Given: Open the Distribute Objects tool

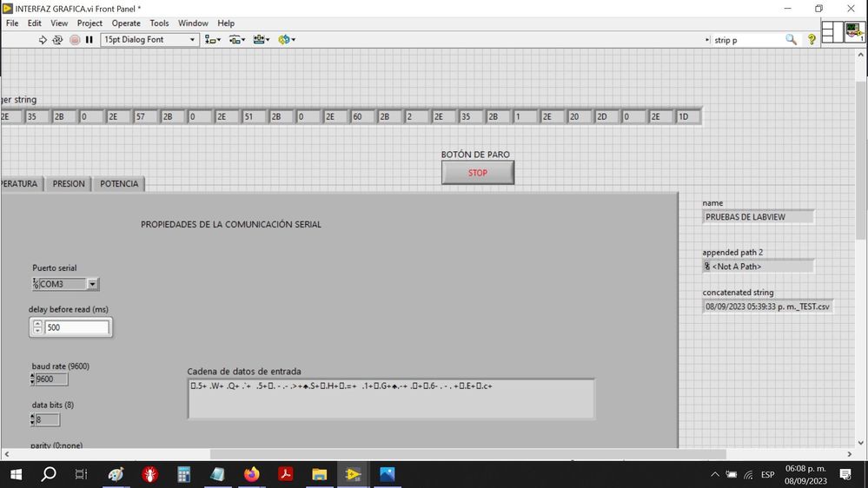Looking at the screenshot, I should [237, 40].
